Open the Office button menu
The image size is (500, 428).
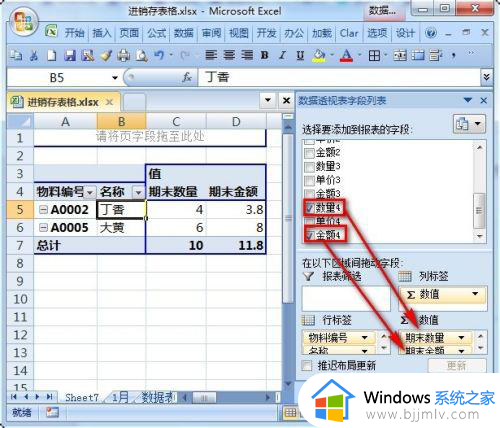[23, 22]
